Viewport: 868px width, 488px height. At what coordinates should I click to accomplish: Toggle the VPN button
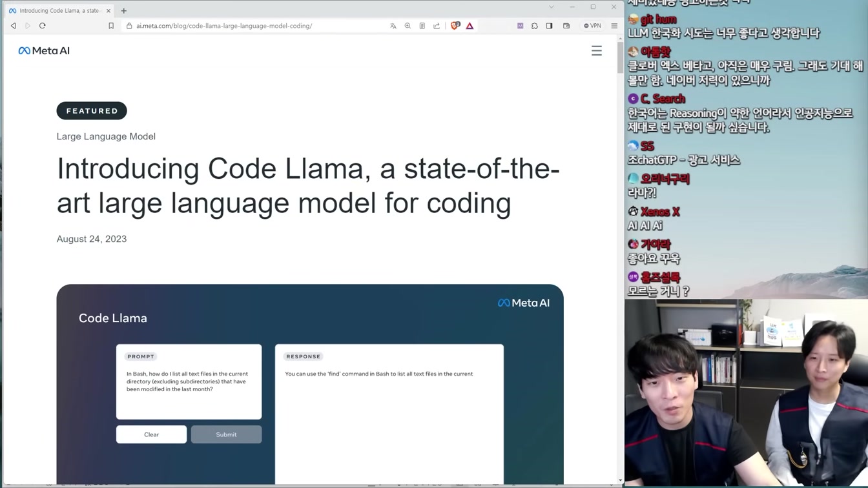tap(592, 26)
